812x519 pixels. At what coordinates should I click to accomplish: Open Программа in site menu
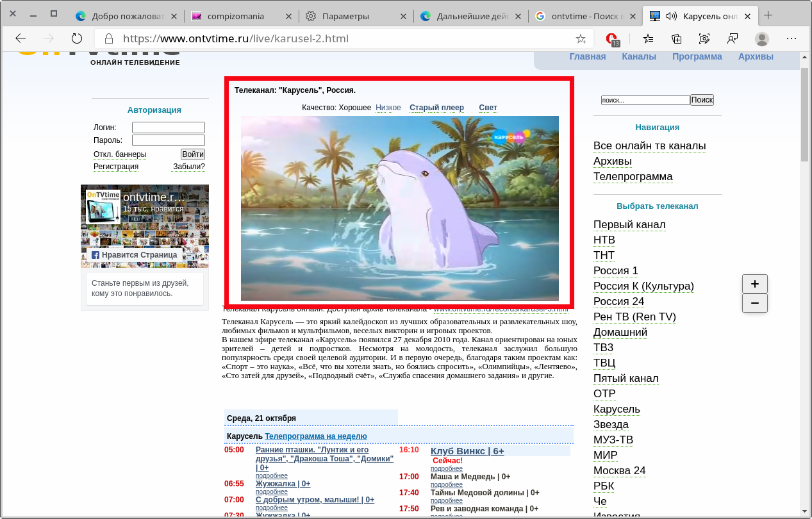tap(697, 56)
